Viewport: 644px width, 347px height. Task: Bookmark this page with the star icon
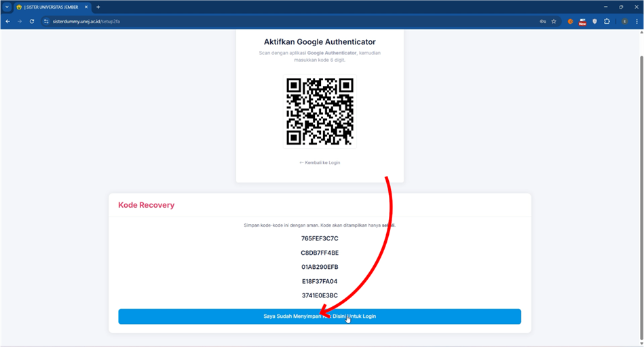(x=554, y=21)
